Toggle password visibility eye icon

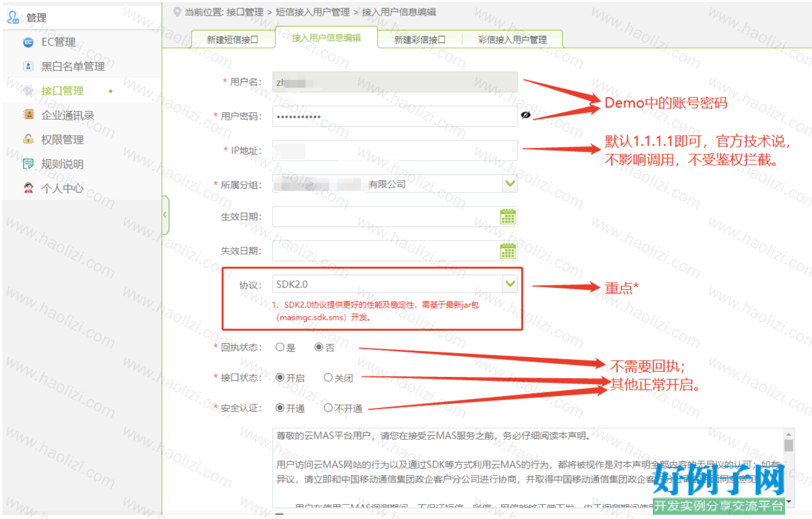(x=526, y=115)
